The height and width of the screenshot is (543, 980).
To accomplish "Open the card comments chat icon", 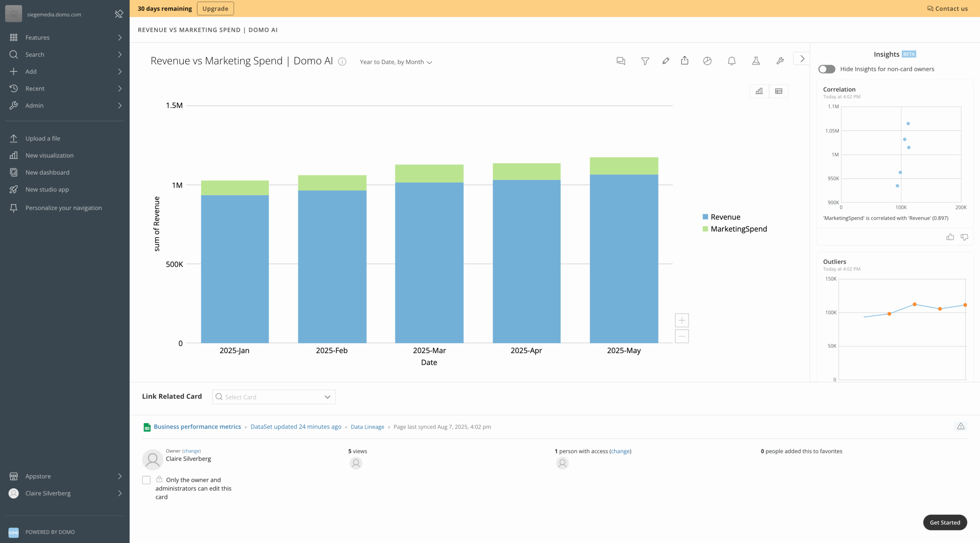I will pyautogui.click(x=621, y=61).
